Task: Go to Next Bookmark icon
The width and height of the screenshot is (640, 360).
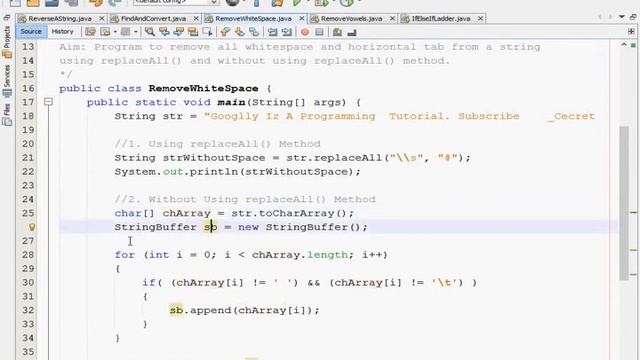Action: click(x=240, y=32)
